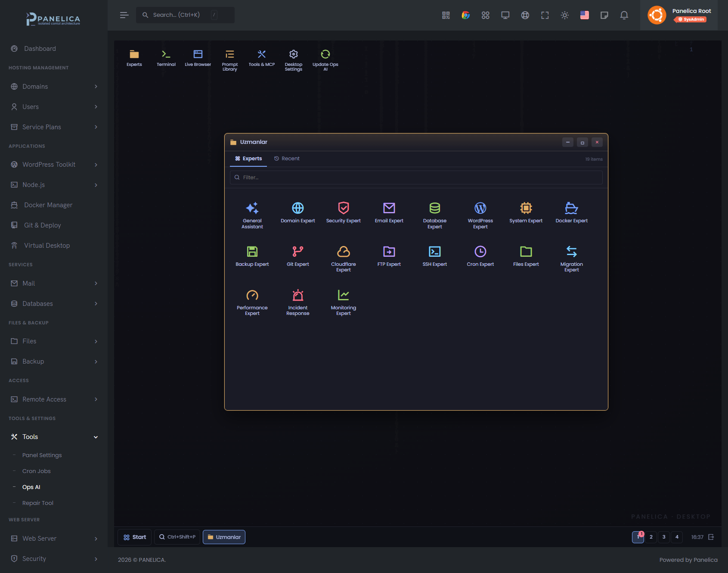728x573 pixels.
Task: Select the Email Expert icon
Action: click(x=389, y=213)
